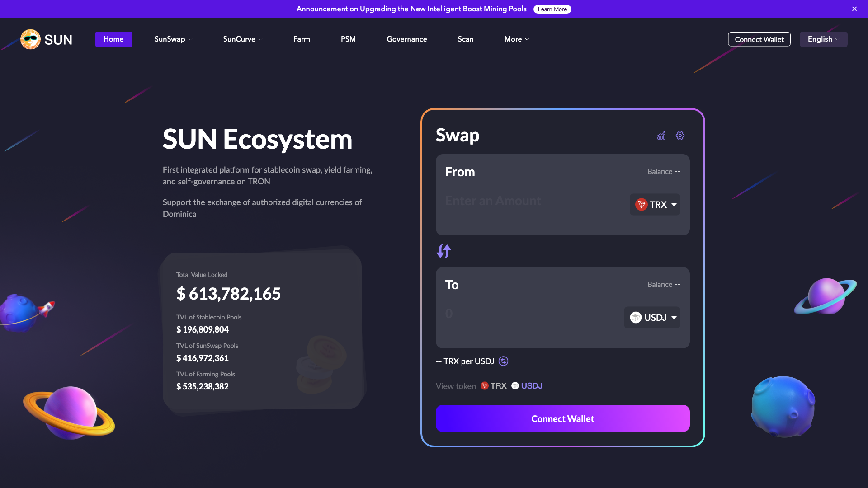The height and width of the screenshot is (488, 868).
Task: Click Learn More in announcement
Action: click(552, 9)
